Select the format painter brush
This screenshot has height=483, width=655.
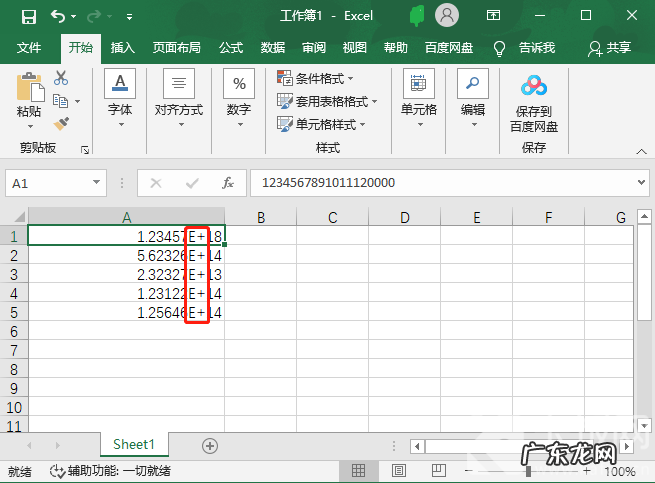pos(61,124)
